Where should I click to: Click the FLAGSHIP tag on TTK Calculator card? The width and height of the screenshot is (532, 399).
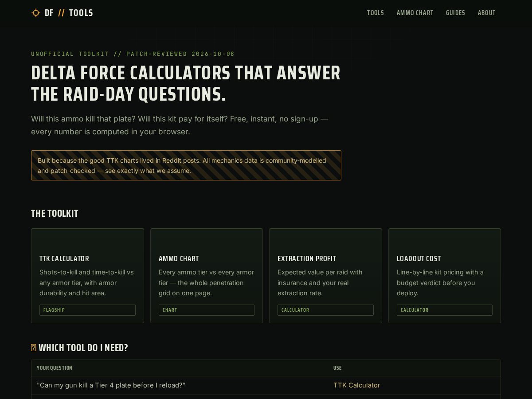coord(87,310)
